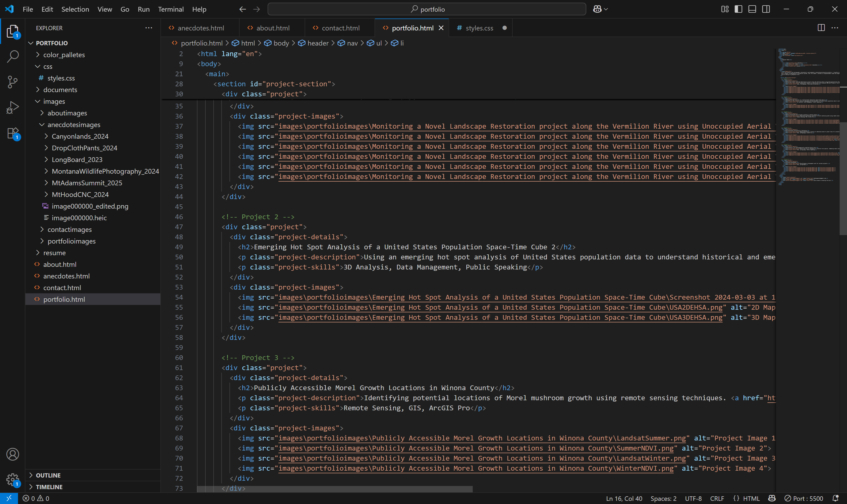The width and height of the screenshot is (847, 504).
Task: Open the Source Control view
Action: (x=12, y=82)
